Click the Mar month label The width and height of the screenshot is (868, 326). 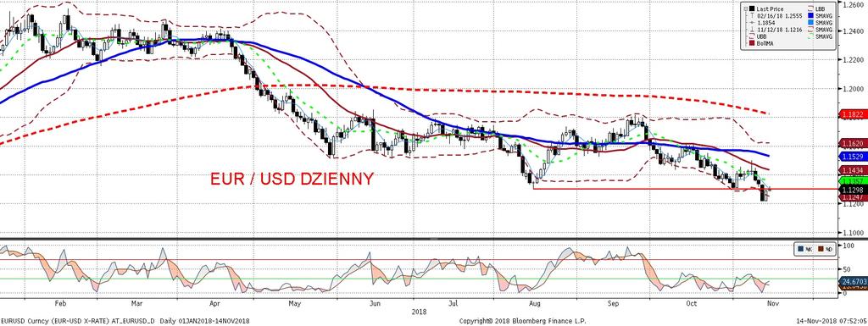point(136,303)
